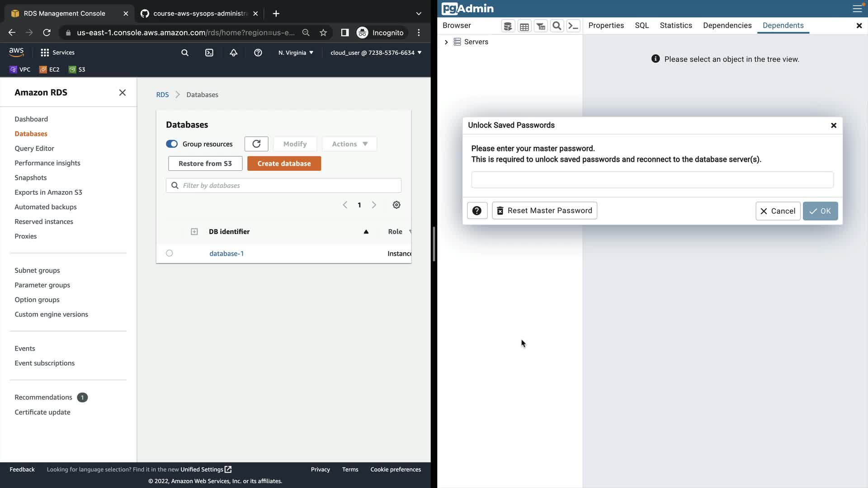Switch to the Statistics tab
Screen dimensions: 868x488
coord(675,26)
